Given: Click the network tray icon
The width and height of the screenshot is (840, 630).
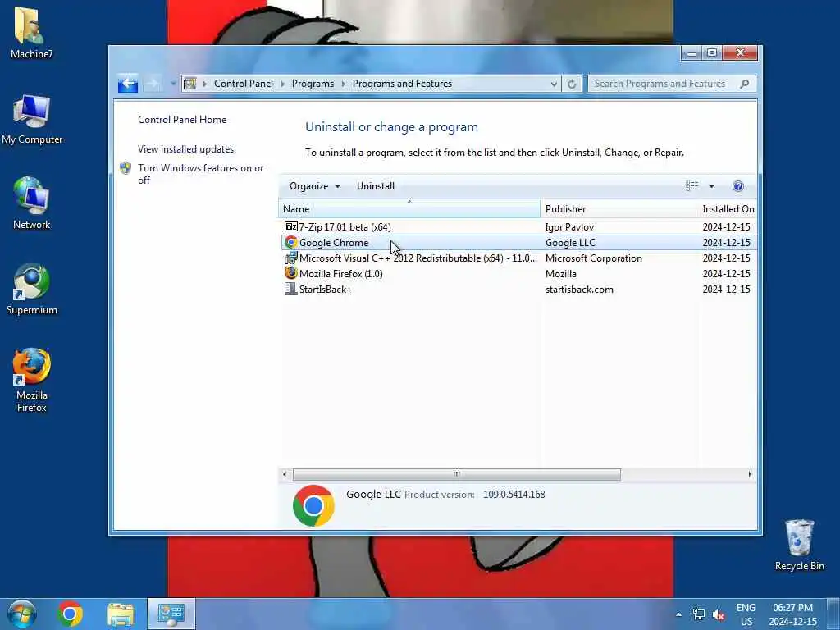Looking at the screenshot, I should [699, 614].
